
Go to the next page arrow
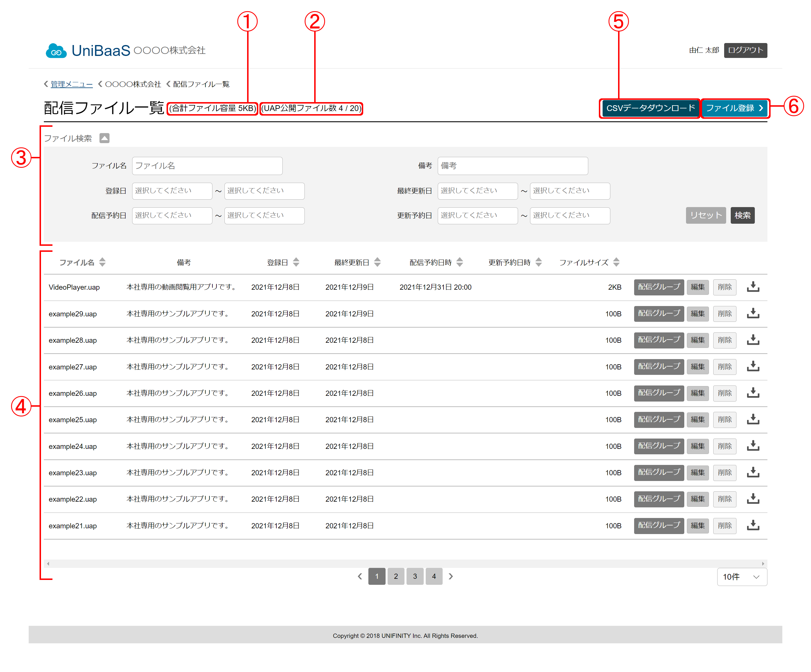(451, 576)
